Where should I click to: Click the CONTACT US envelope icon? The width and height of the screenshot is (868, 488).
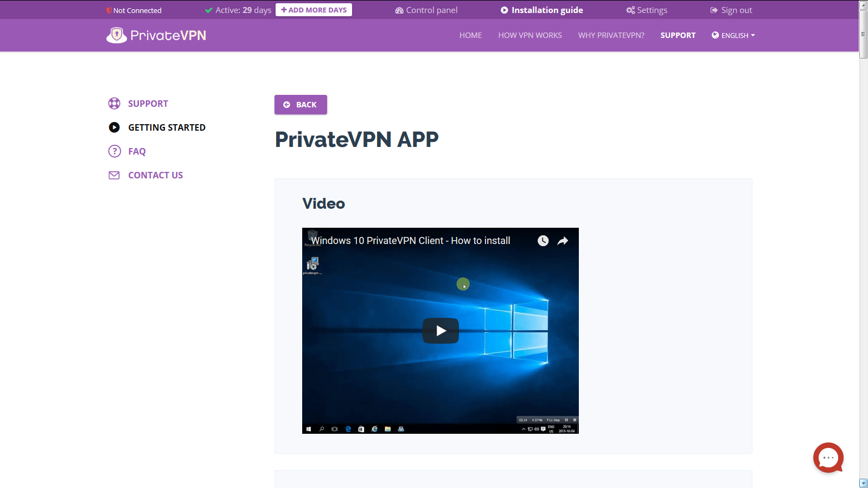114,175
